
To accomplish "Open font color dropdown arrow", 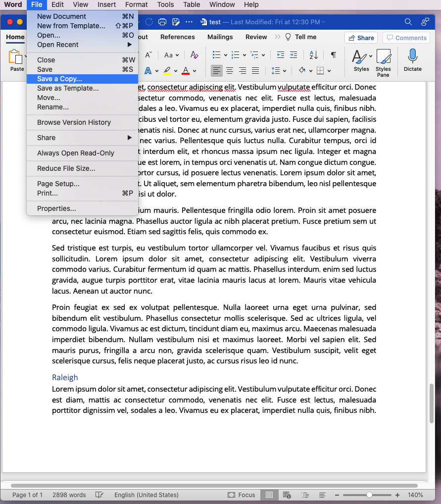I will pyautogui.click(x=195, y=71).
